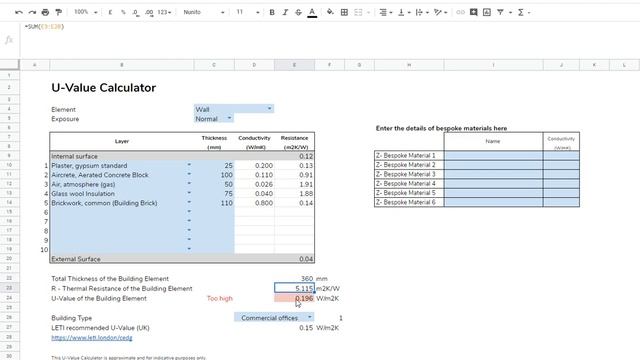Click the Create filter icon
640x360 pixels.
500,12
